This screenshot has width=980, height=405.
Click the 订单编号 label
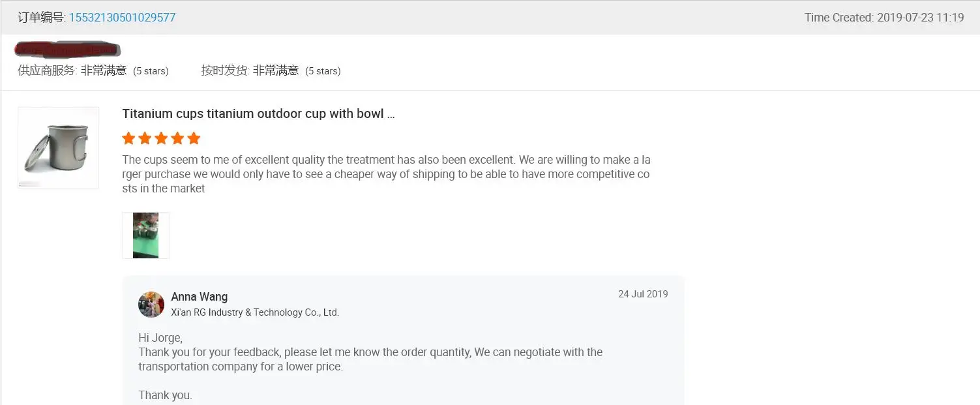(x=42, y=18)
